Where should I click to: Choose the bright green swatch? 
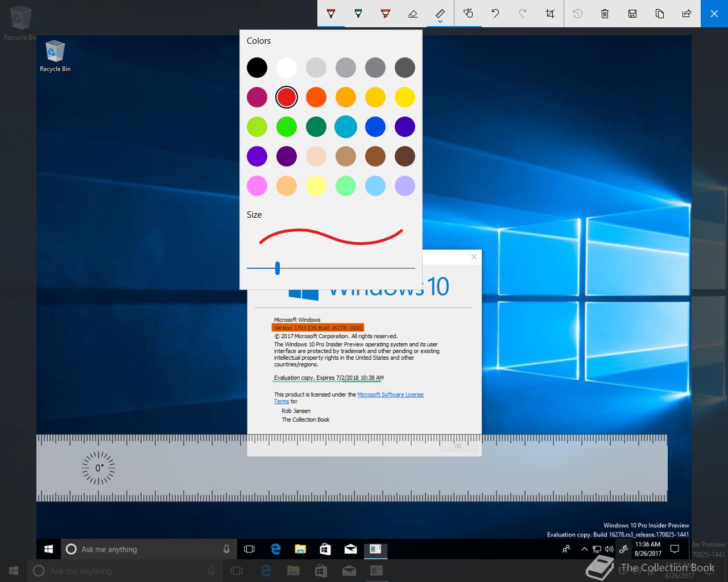(287, 127)
